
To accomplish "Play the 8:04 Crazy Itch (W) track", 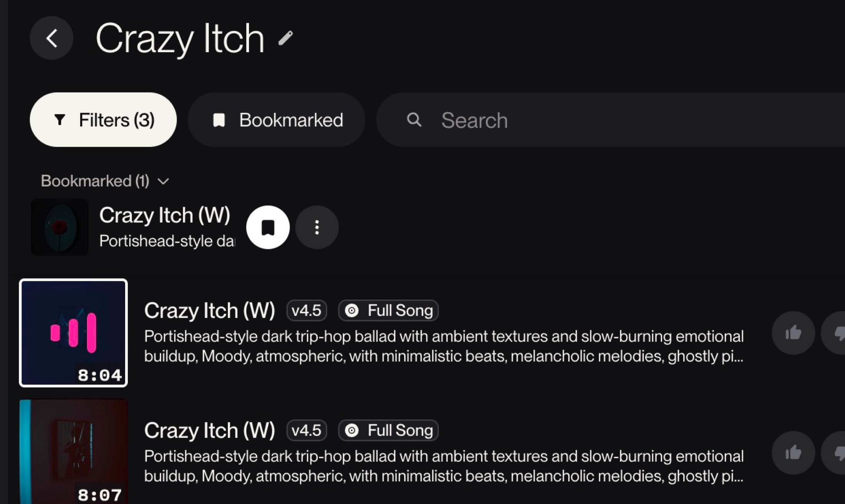I will click(x=73, y=333).
